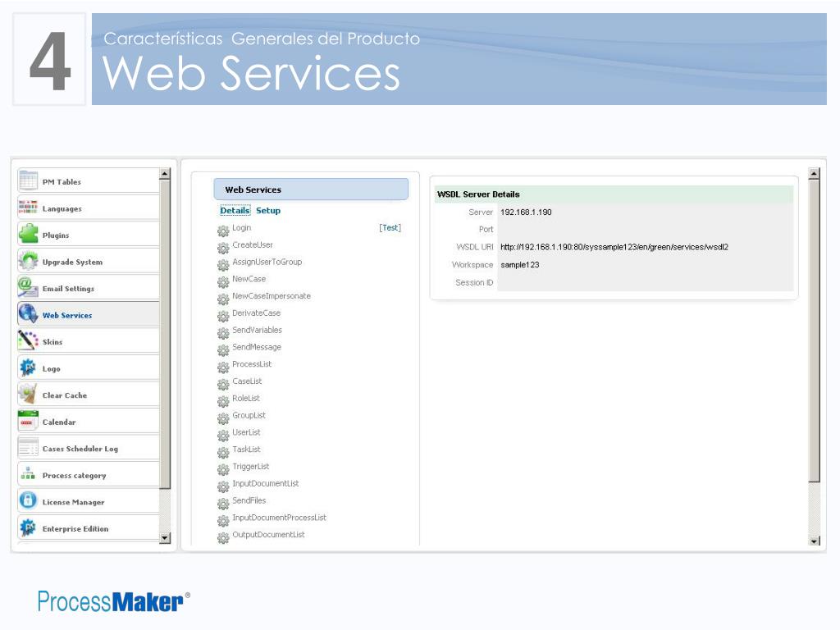Click the Workspace value sample123
This screenshot has width=840, height=630.
[x=519, y=265]
